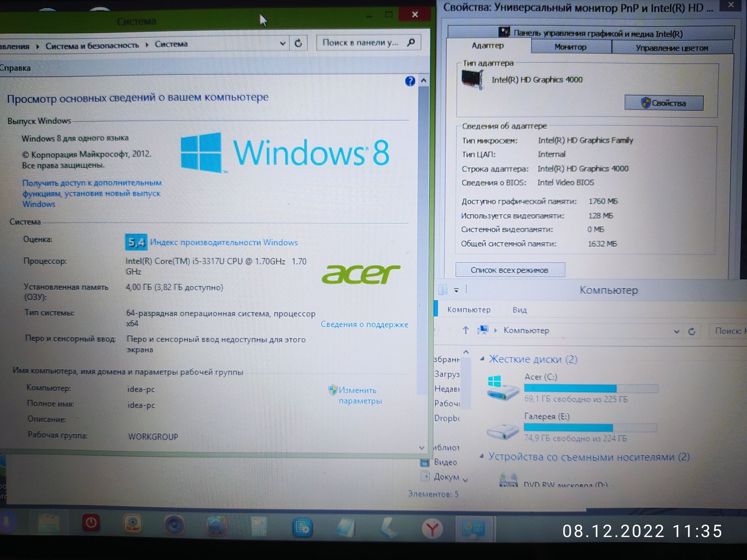Open the Вид ribbon tab
Image resolution: width=747 pixels, height=560 pixels.
tap(520, 310)
